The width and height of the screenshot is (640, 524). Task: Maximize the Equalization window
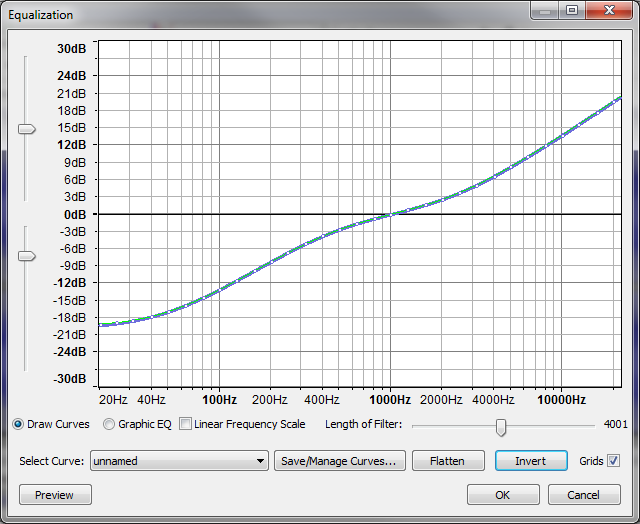572,10
